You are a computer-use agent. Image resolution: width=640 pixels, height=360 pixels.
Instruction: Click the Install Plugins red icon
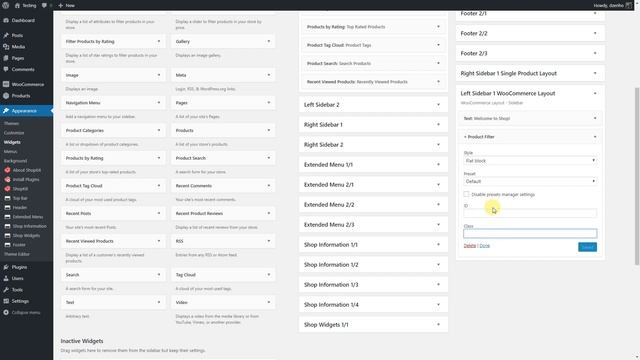(x=7, y=180)
